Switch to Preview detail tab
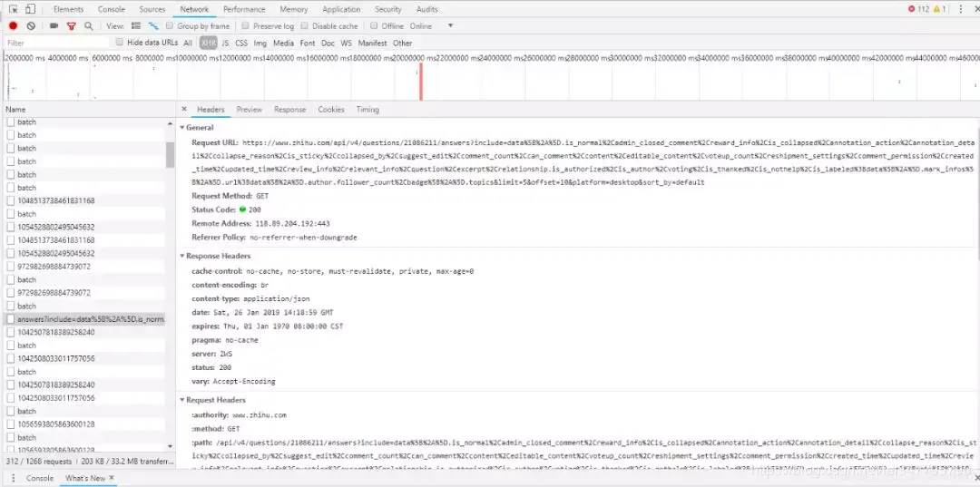980x487 pixels. 250,109
